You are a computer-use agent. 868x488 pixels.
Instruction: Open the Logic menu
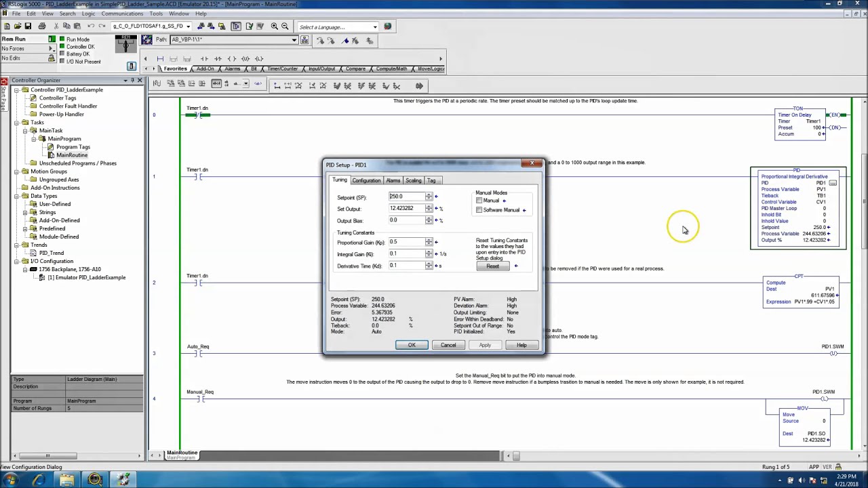[88, 14]
